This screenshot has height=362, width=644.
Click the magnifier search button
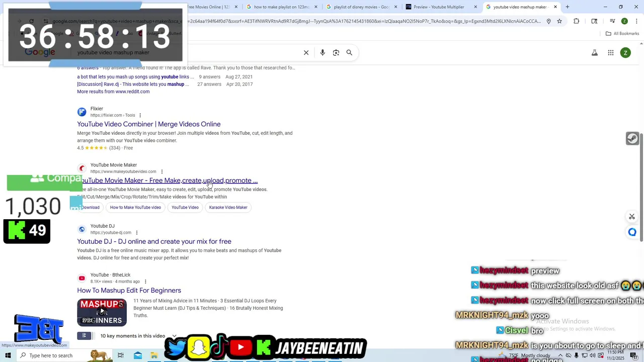click(x=349, y=53)
